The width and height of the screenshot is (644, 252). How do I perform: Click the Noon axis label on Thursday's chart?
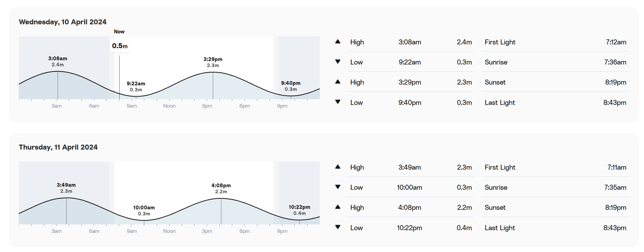169,231
